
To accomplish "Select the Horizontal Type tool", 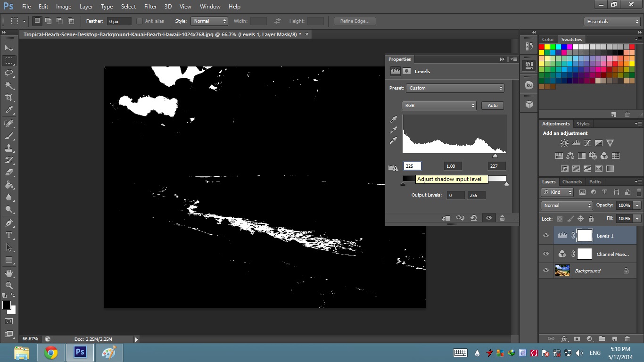I will tap(9, 235).
